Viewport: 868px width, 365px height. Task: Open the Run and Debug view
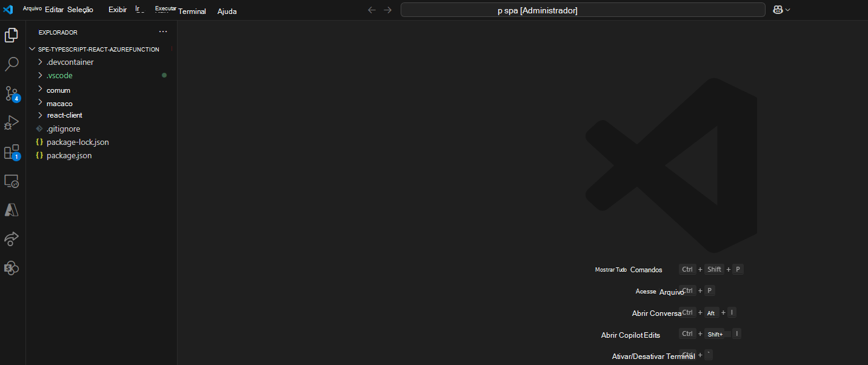tap(12, 122)
